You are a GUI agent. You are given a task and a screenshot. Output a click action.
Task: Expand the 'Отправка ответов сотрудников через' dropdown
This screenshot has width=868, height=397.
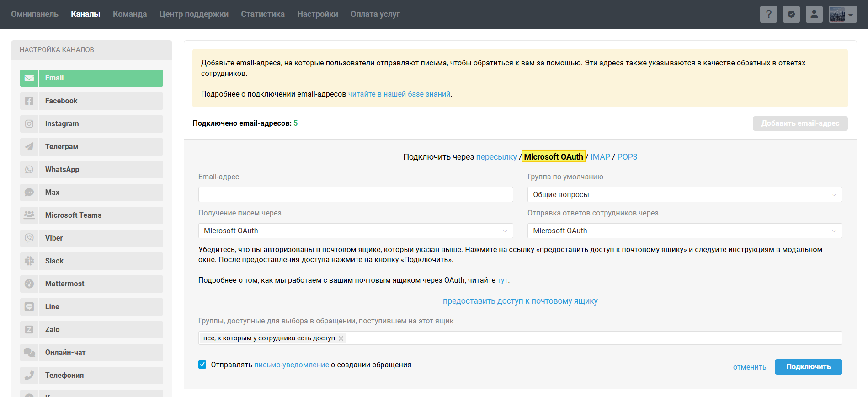(684, 231)
